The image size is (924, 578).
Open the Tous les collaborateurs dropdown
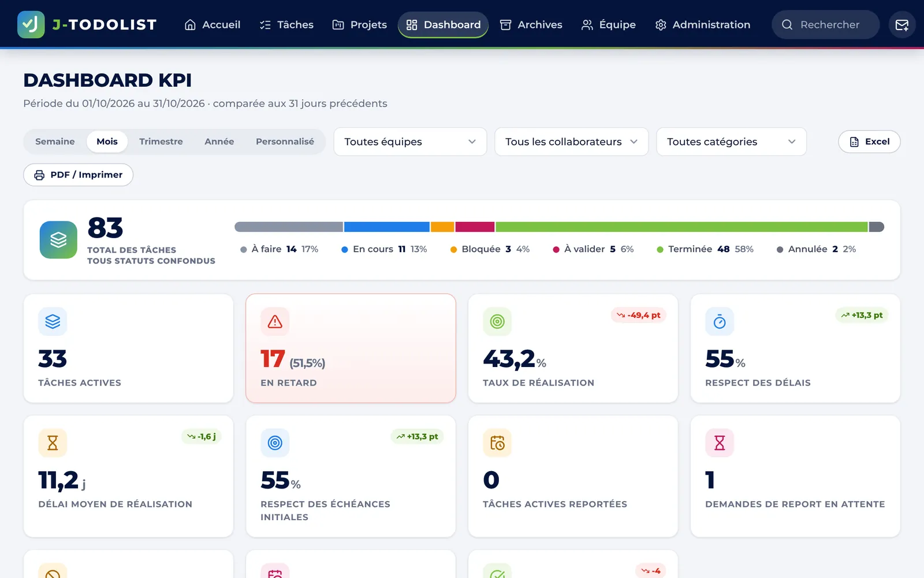point(571,142)
